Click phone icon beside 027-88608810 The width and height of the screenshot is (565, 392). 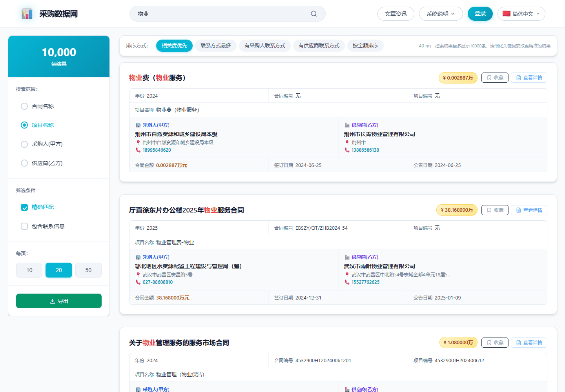(138, 282)
